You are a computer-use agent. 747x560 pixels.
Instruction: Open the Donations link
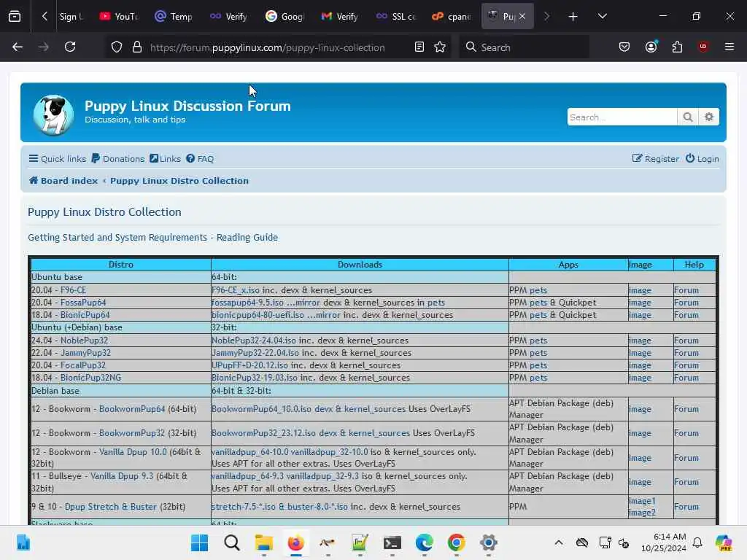pos(117,158)
